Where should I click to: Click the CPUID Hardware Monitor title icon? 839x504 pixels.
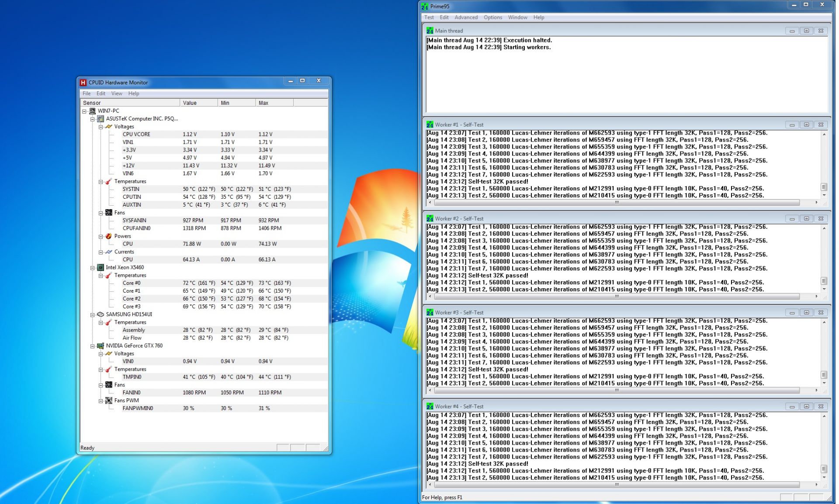tap(83, 82)
